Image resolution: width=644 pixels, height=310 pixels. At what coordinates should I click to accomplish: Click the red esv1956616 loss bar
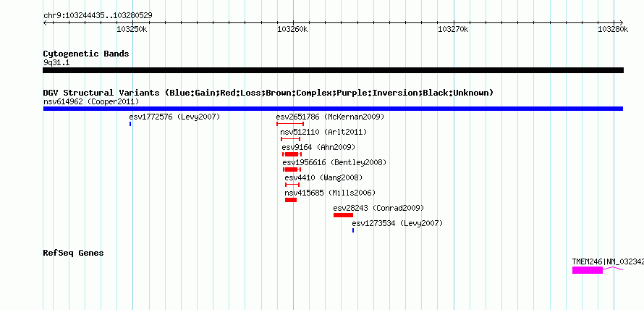(x=292, y=169)
